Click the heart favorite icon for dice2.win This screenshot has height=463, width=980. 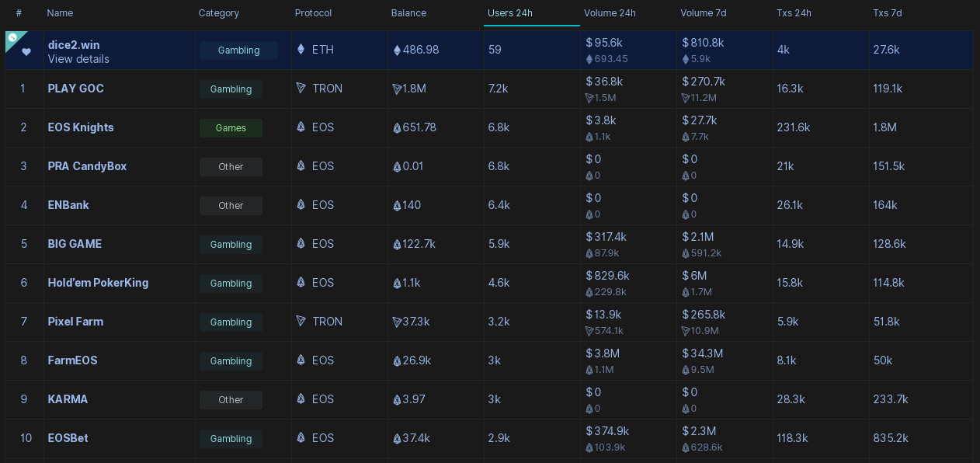coord(26,52)
